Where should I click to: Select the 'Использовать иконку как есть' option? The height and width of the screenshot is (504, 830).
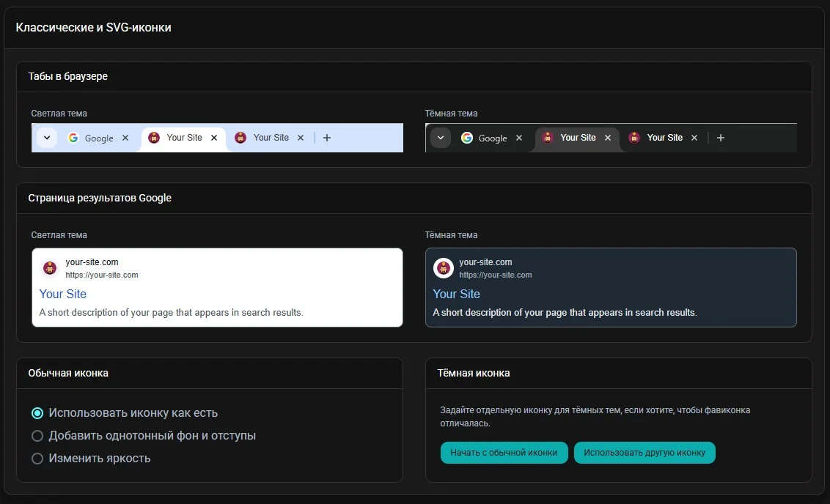tap(37, 413)
